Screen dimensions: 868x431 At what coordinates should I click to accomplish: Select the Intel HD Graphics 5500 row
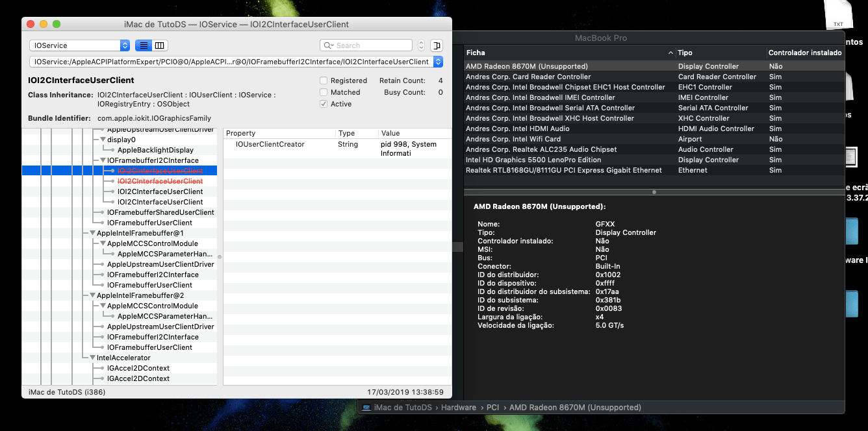[x=533, y=160]
